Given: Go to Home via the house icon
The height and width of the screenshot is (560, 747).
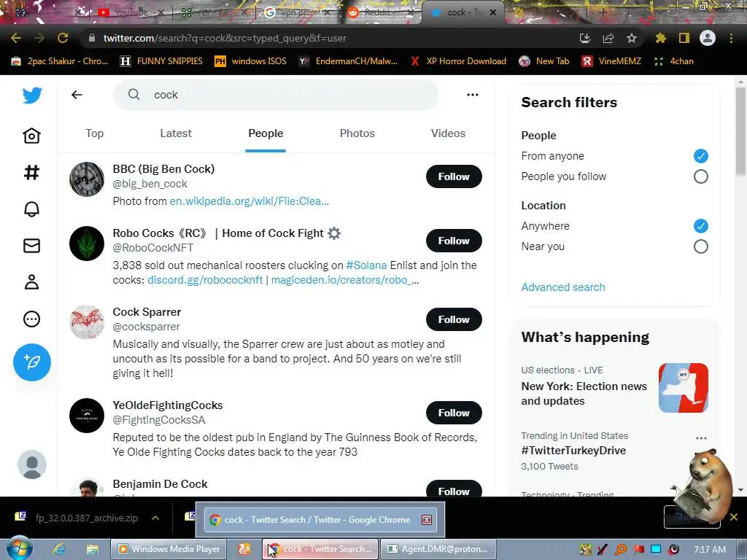Looking at the screenshot, I should click(x=32, y=136).
